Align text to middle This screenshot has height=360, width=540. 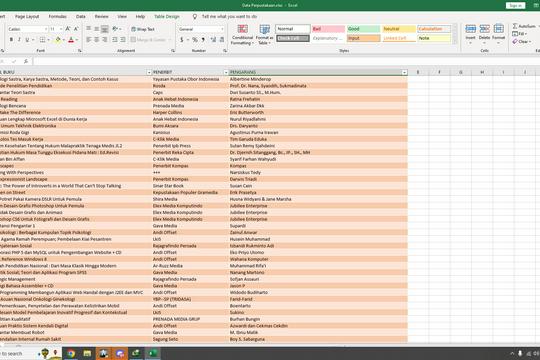coord(97,29)
